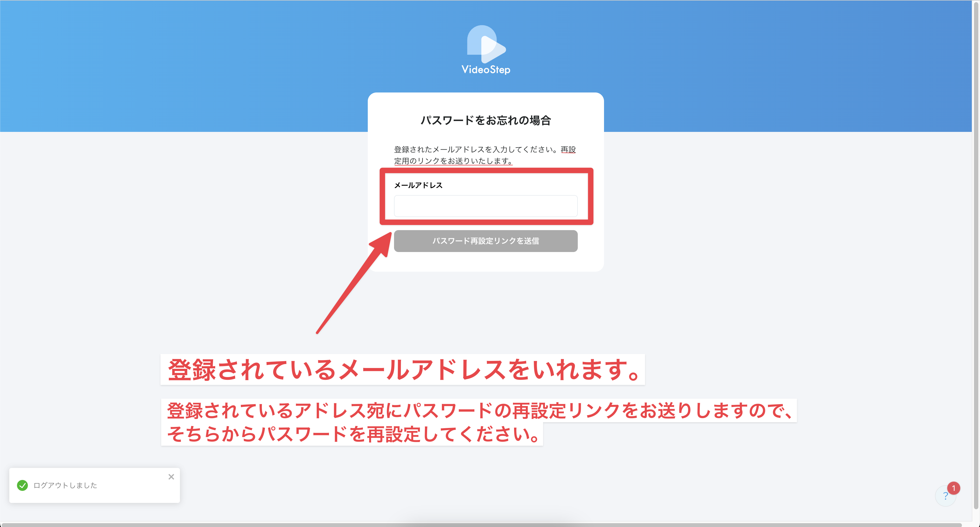Viewport: 980px width, 527px height.
Task: Click the red arrow annotation head
Action: (382, 244)
